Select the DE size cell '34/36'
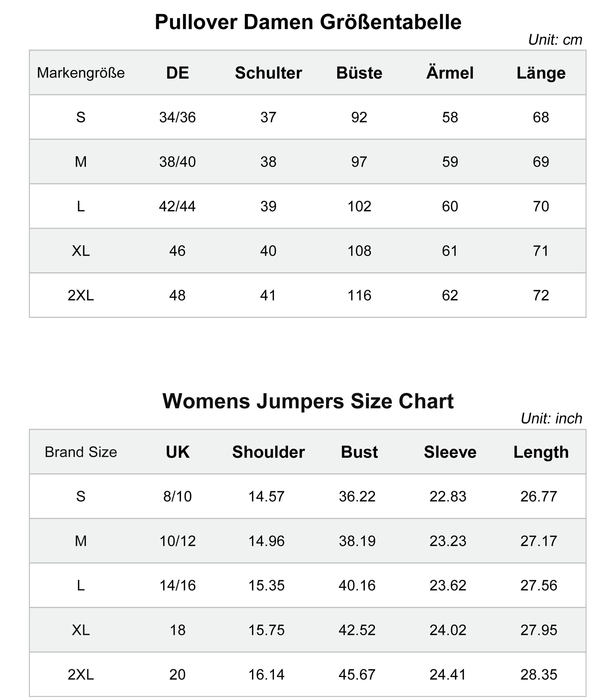The width and height of the screenshot is (612, 700). (x=177, y=117)
